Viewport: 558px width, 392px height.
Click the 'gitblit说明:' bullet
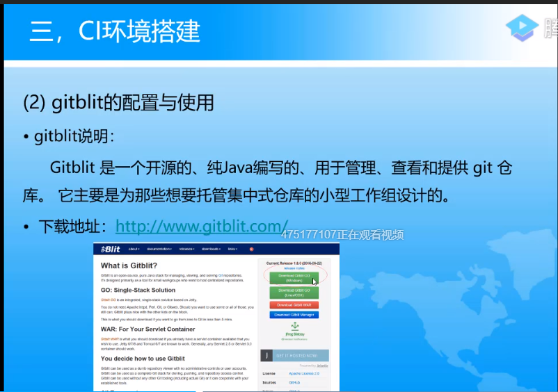[74, 136]
